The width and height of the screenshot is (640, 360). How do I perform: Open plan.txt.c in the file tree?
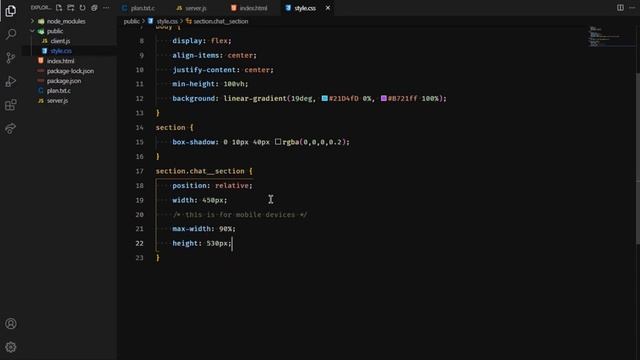58,91
